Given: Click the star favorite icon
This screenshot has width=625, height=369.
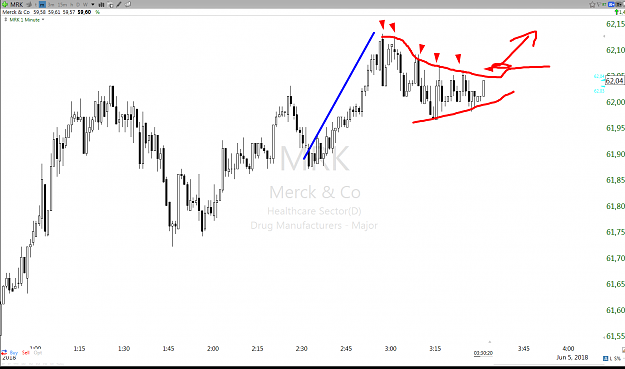Looking at the screenshot, I should [592, 4].
